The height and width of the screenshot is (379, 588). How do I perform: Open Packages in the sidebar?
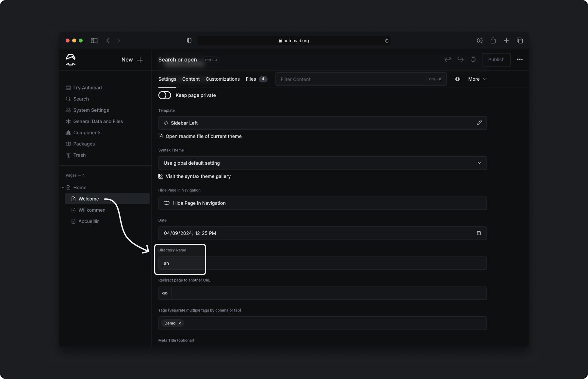80,144
